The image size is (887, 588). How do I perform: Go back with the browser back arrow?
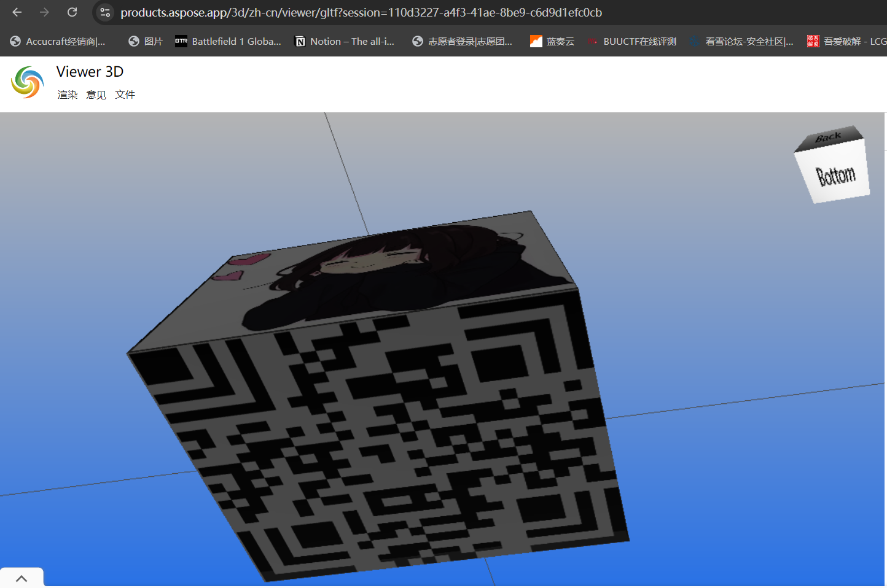click(x=17, y=12)
